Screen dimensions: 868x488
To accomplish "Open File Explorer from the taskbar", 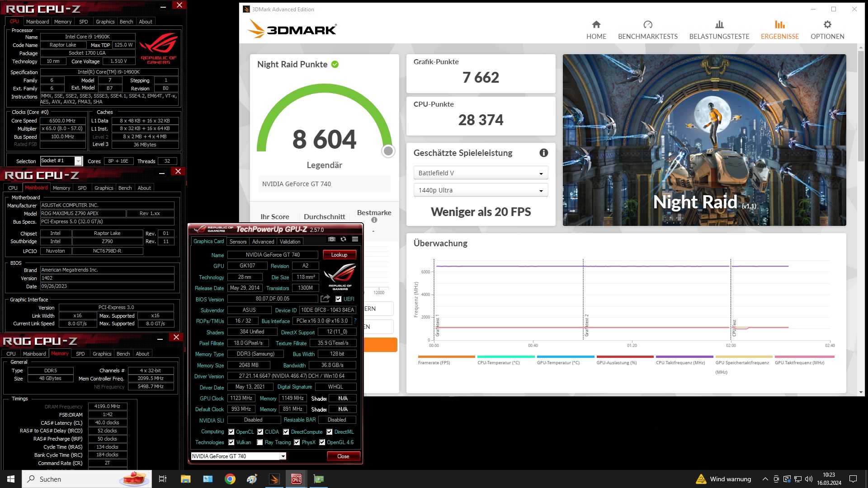I will tap(185, 479).
